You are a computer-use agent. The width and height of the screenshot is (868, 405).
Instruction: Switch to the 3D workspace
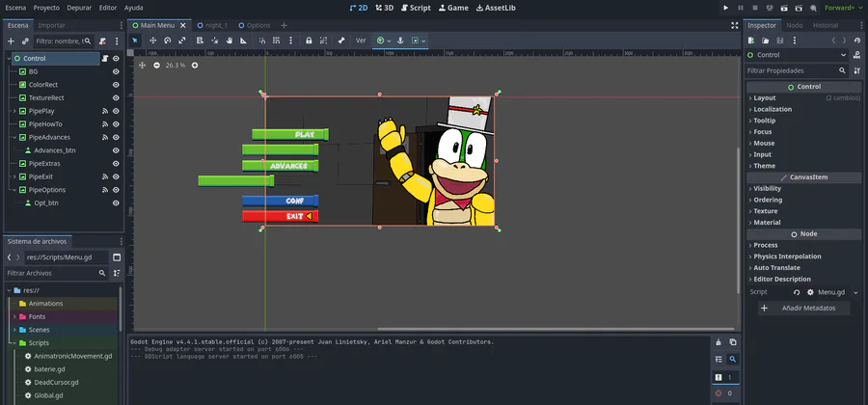[x=384, y=8]
